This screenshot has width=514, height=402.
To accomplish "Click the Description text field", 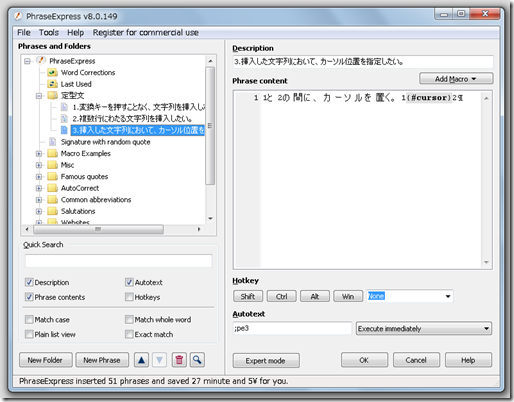I will pos(363,62).
